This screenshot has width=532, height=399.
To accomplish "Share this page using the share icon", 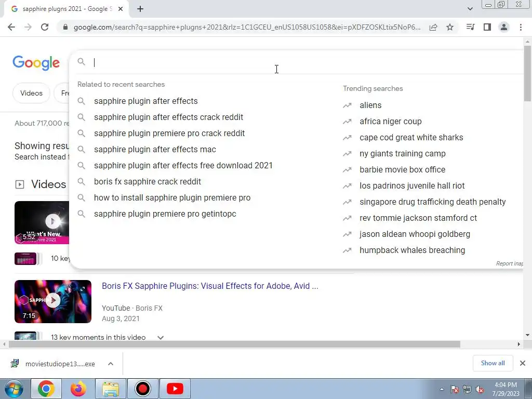I will point(433,27).
